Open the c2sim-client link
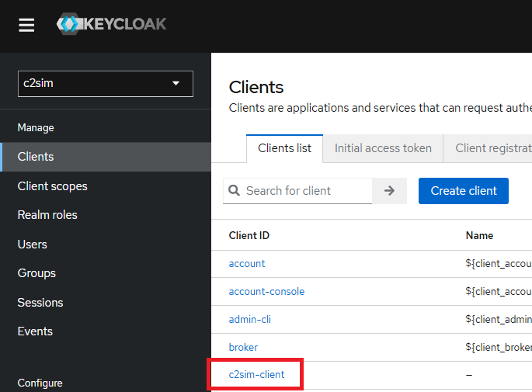 click(x=256, y=375)
